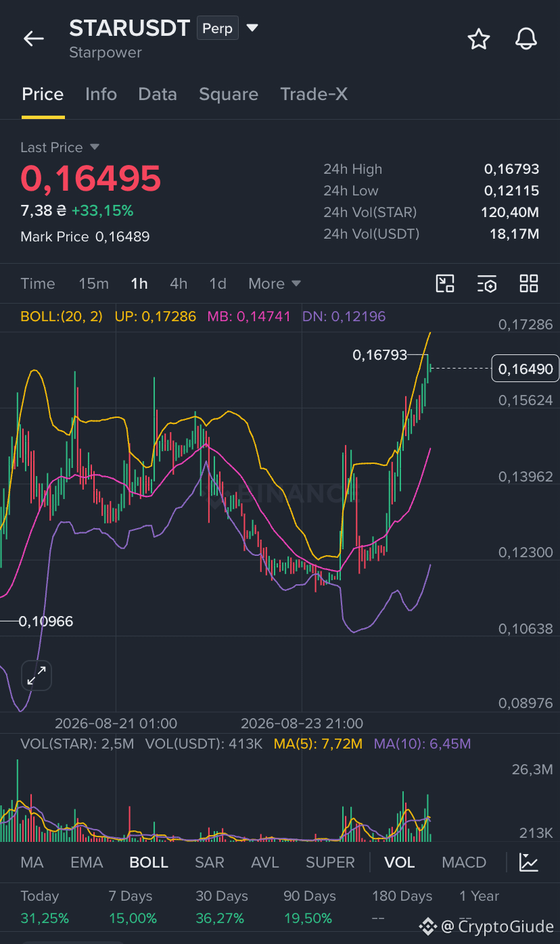Open the multi-chart grid layout icon
This screenshot has width=560, height=944.
(529, 283)
